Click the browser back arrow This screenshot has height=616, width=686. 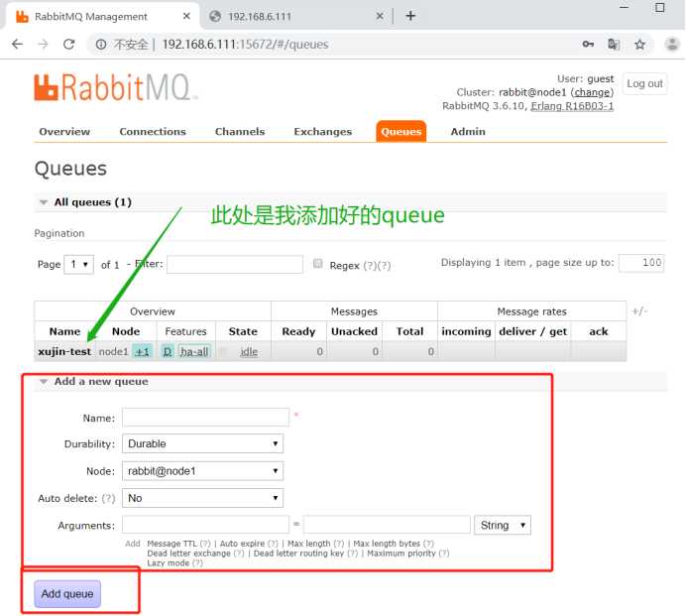pyautogui.click(x=17, y=45)
